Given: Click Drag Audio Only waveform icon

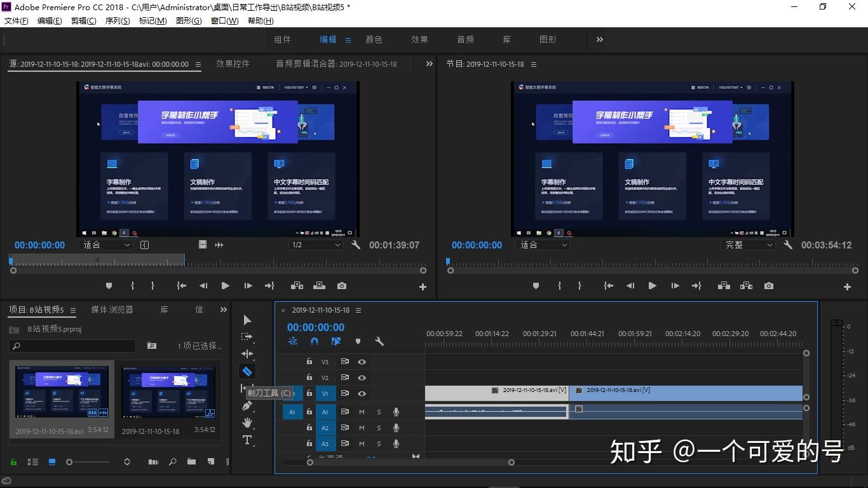Looking at the screenshot, I should pyautogui.click(x=219, y=245).
